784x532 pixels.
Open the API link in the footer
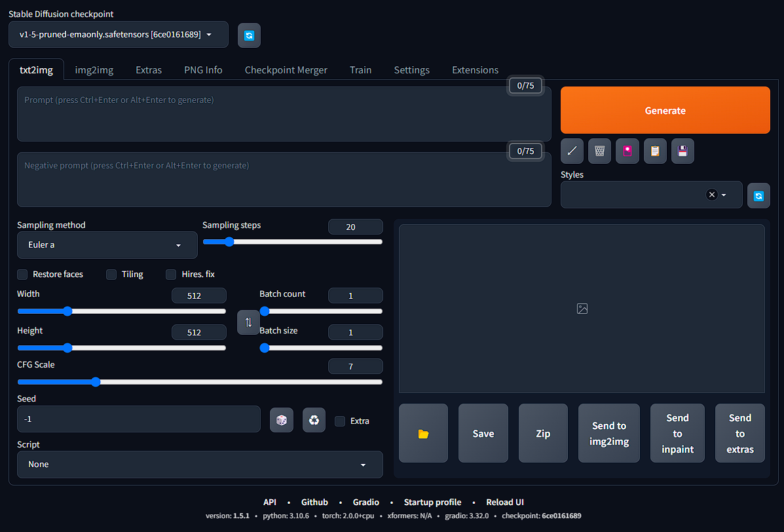(x=270, y=502)
